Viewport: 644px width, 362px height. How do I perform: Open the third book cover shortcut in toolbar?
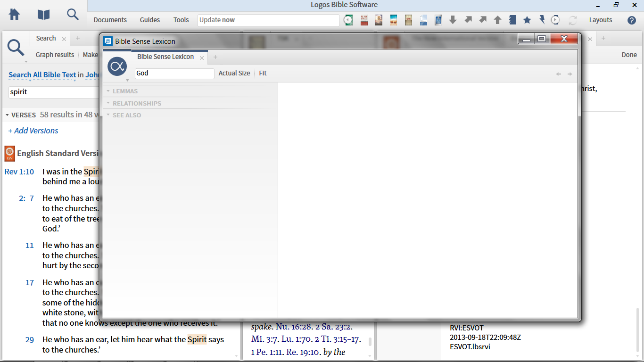click(x=379, y=20)
